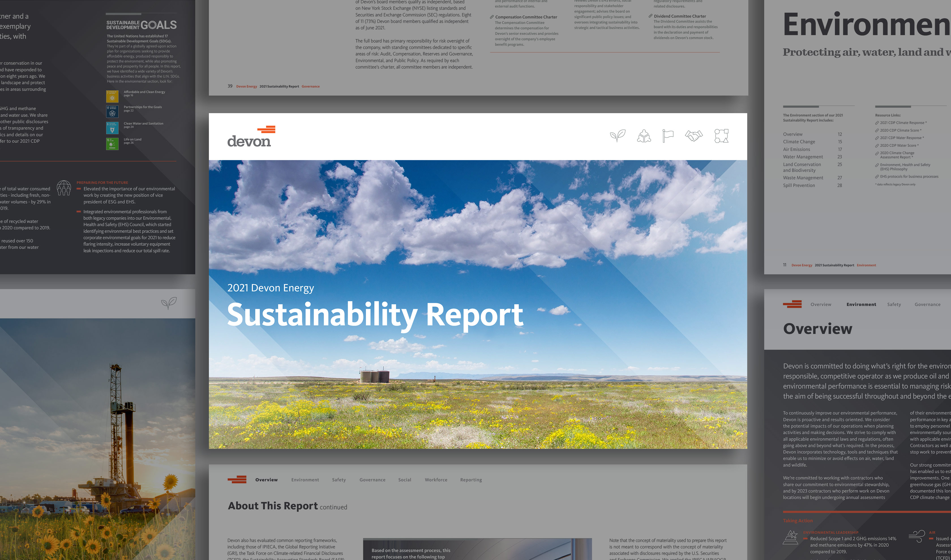Click the Climate Change contents entry
Screen dimensions: 951x560
[x=812, y=141]
